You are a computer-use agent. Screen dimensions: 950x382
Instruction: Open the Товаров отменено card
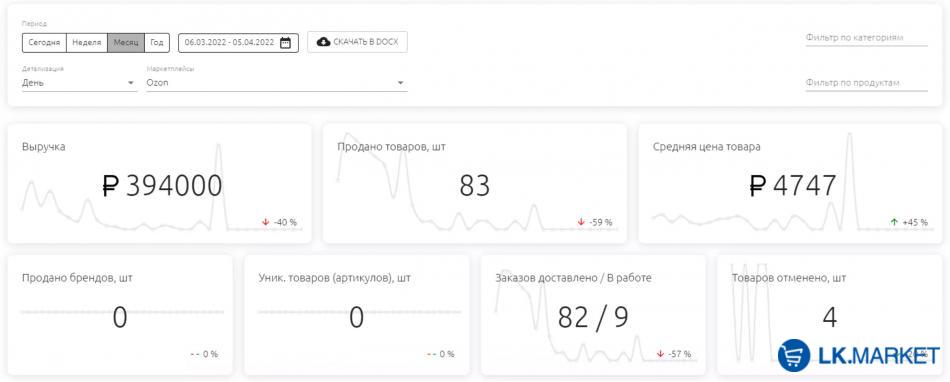pos(829,315)
